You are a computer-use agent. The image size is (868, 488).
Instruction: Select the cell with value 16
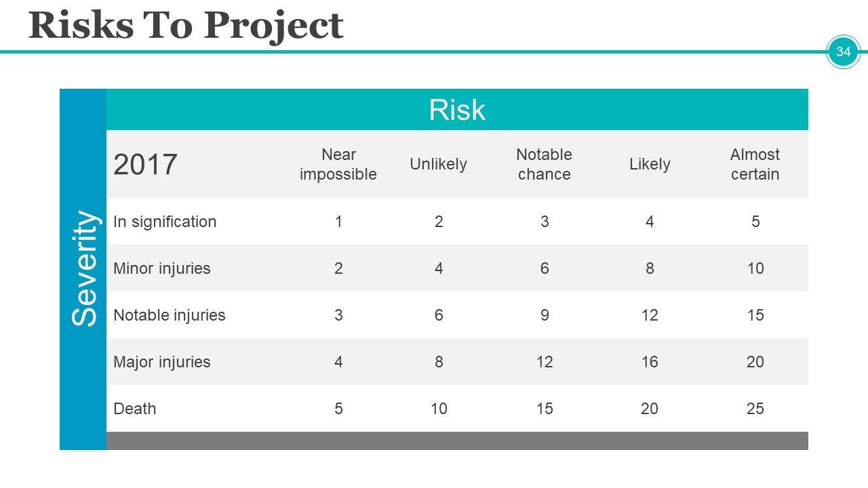tap(650, 362)
